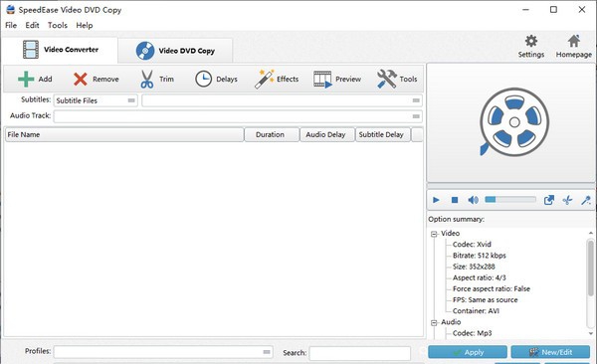Click the Apply button
Viewport: 597px width, 364px height.
pyautogui.click(x=468, y=352)
